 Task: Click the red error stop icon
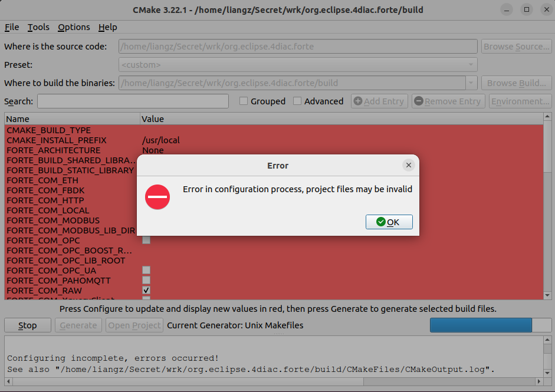point(157,197)
